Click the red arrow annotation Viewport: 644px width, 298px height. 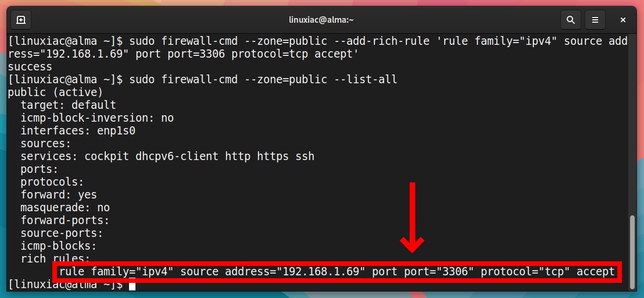point(412,218)
